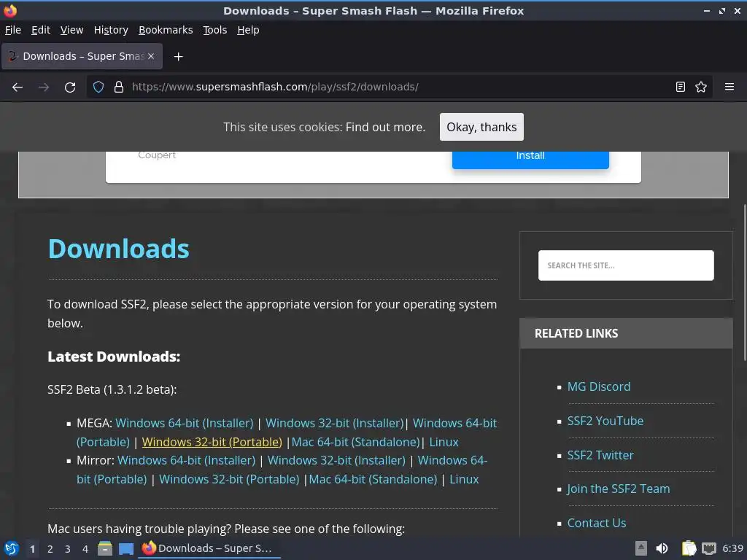Click the Search the Site field
747x560 pixels.
coord(626,265)
